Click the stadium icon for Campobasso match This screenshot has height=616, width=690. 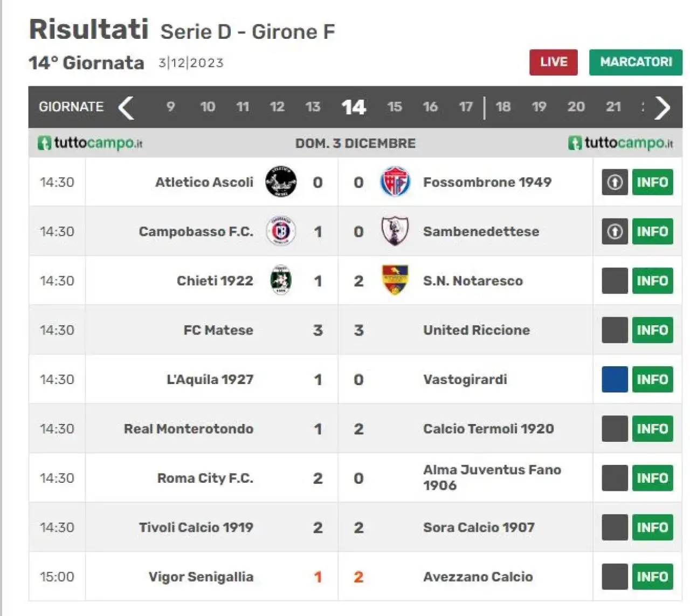(615, 231)
